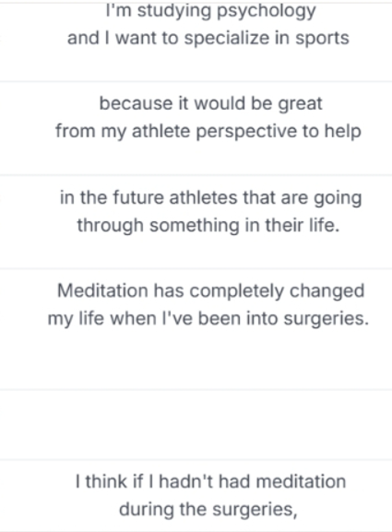Click the word "psychology" in the first caption
Image resolution: width=392 pixels, height=532 pixels.
coord(267,12)
